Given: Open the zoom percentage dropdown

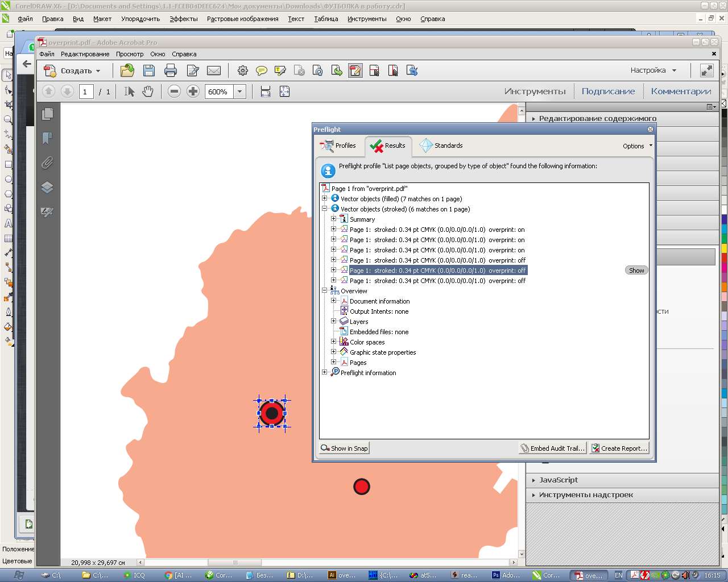Looking at the screenshot, I should (x=240, y=92).
